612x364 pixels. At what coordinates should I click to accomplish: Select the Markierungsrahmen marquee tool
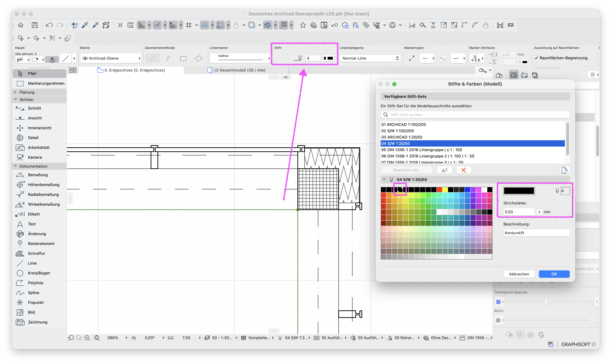[39, 83]
